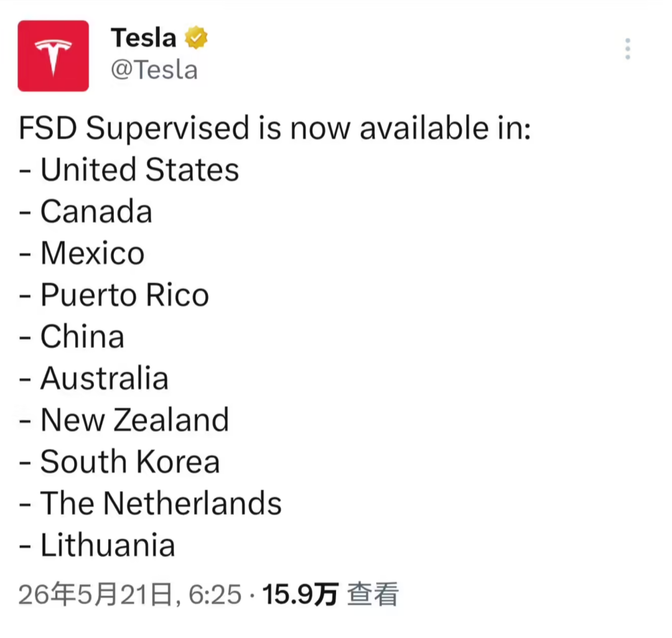Tap the 查看 views label
Image resolution: width=672 pixels, height=638 pixels.
tap(373, 594)
